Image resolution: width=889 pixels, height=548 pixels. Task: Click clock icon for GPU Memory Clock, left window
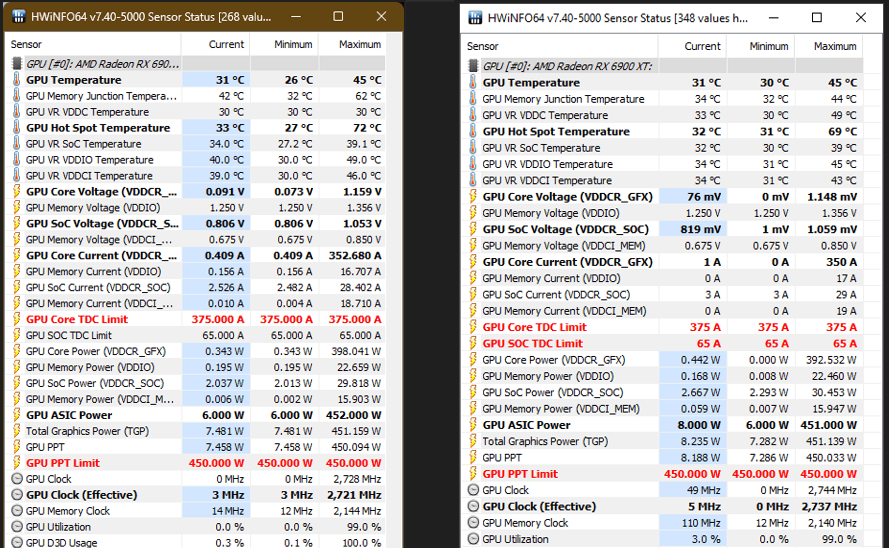[17, 511]
